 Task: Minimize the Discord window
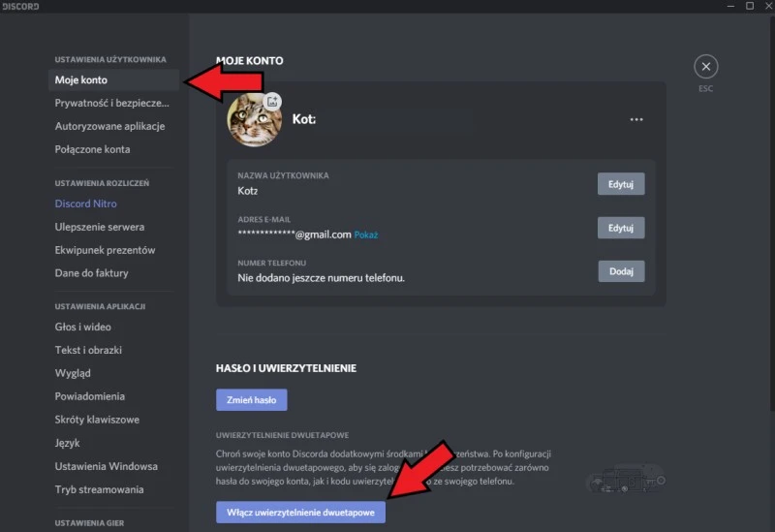click(730, 6)
